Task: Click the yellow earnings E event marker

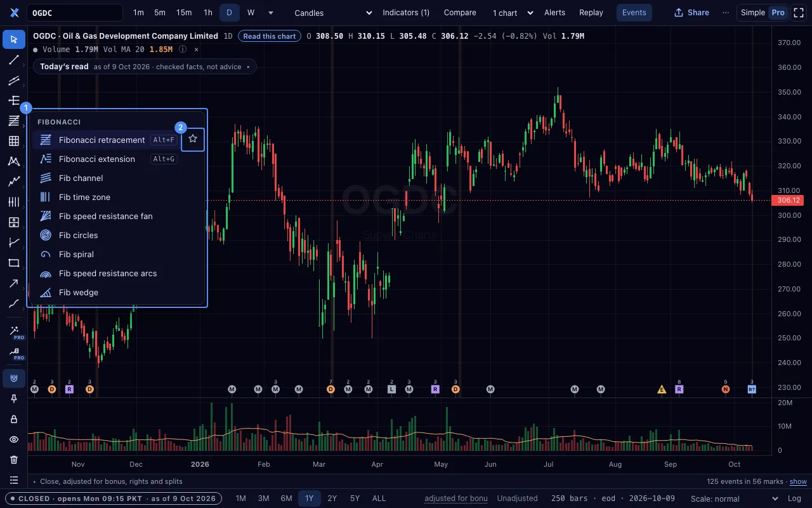Action: [662, 389]
